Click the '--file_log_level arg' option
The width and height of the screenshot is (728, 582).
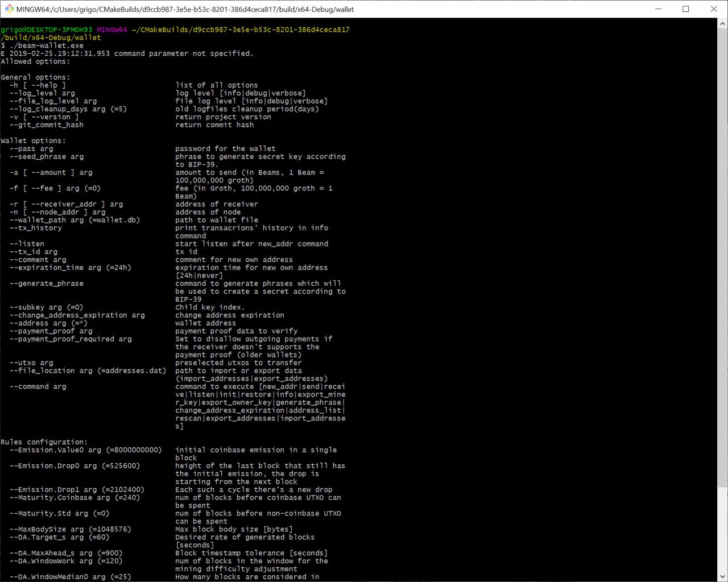(53, 101)
